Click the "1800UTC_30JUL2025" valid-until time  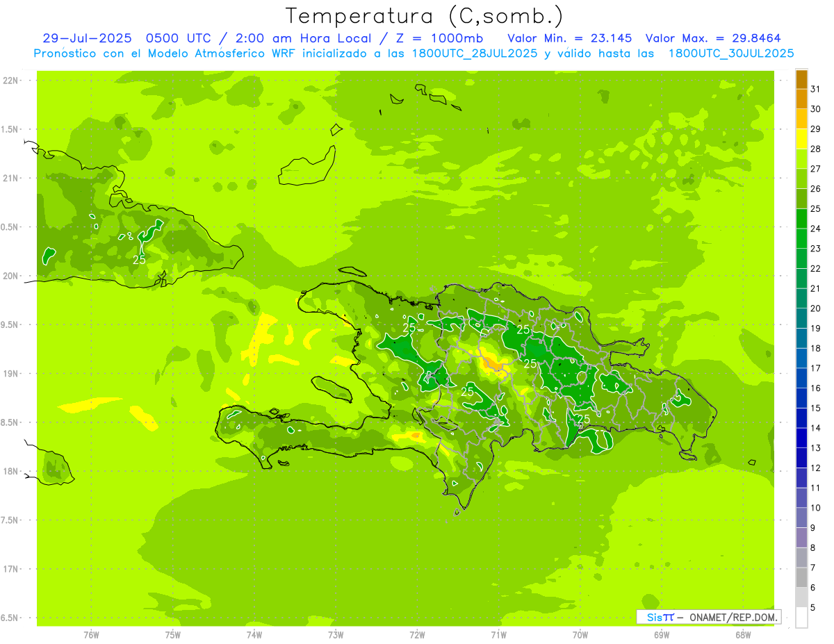point(730,53)
